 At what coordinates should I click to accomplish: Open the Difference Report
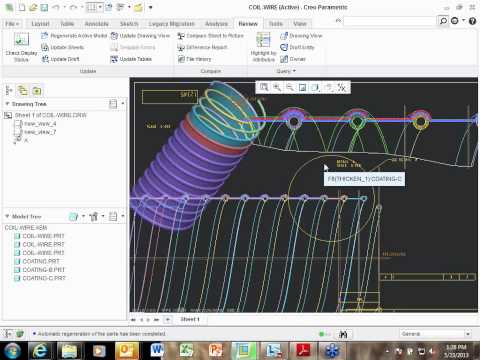(202, 47)
